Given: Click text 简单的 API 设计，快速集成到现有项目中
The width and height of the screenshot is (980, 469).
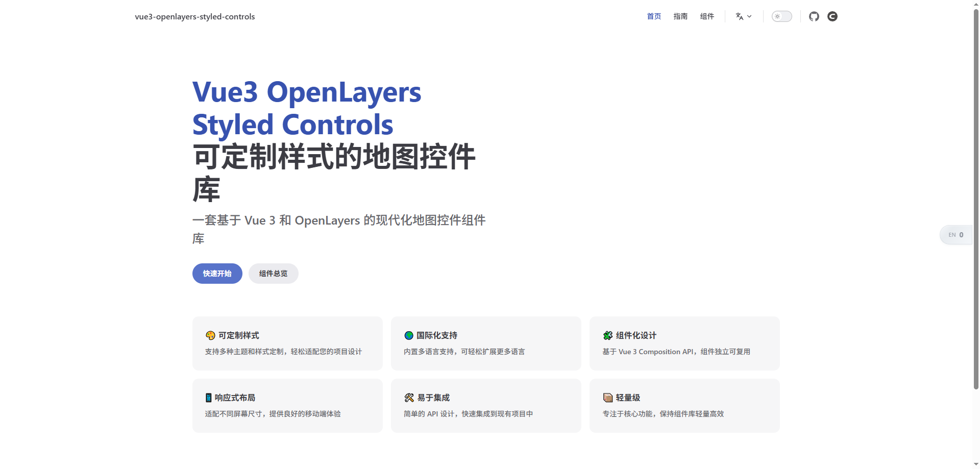Looking at the screenshot, I should click(468, 414).
